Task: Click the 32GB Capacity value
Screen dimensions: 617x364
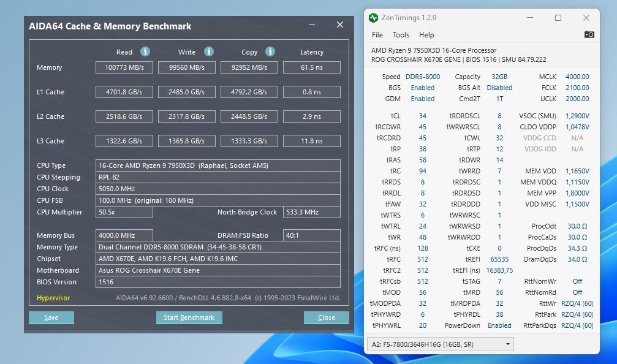Action: (499, 77)
